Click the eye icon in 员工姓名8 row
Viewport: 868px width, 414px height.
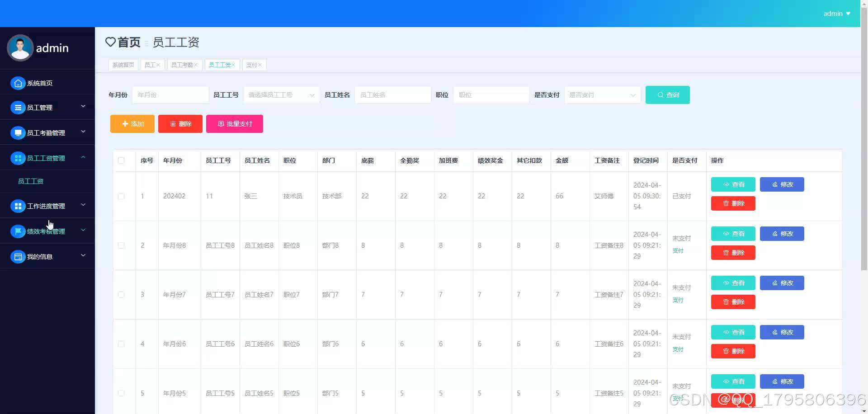tap(726, 234)
